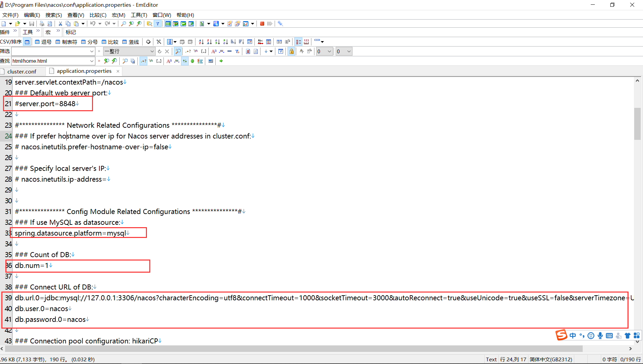The height and width of the screenshot is (364, 643).
Task: Click the Cut scissors icon
Action: coord(60,24)
